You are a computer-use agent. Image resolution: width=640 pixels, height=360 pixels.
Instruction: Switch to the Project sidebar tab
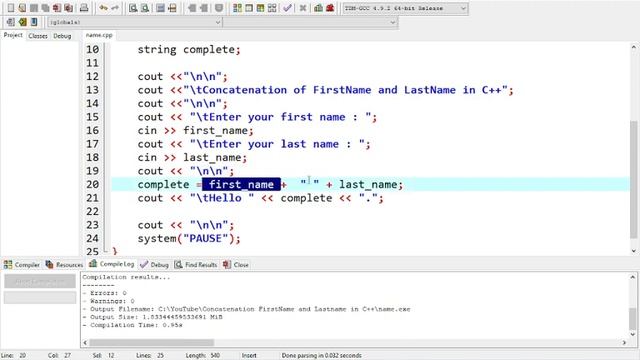tap(13, 36)
